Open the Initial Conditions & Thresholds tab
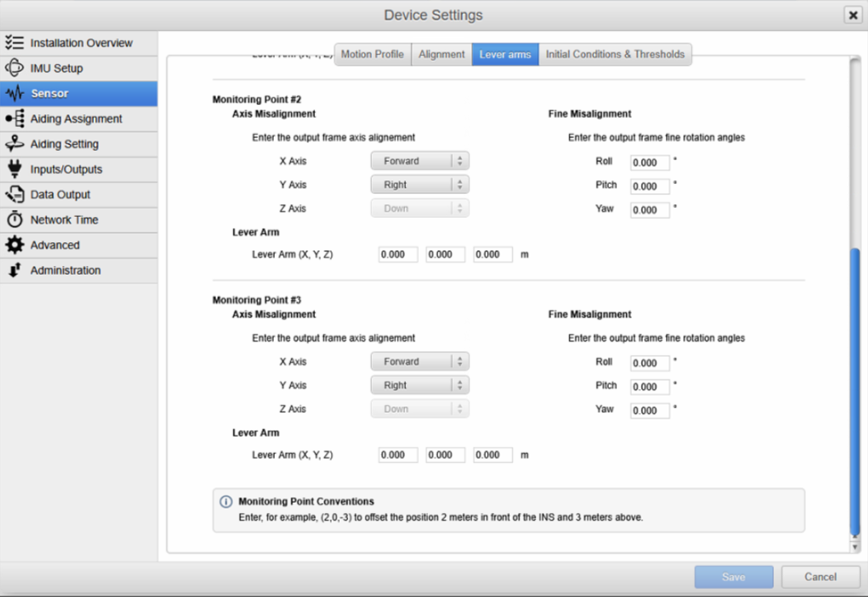This screenshot has width=868, height=597. (615, 54)
